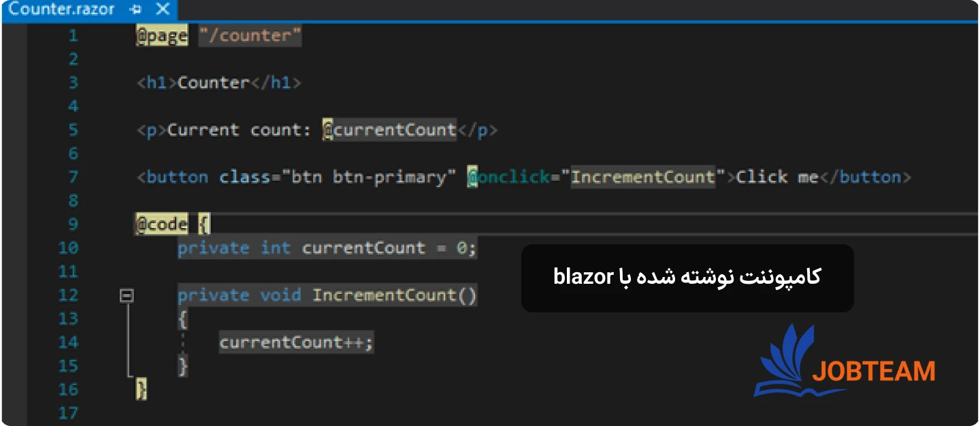
Task: Click the pin icon on Counter.razor tab
Action: coord(136,10)
